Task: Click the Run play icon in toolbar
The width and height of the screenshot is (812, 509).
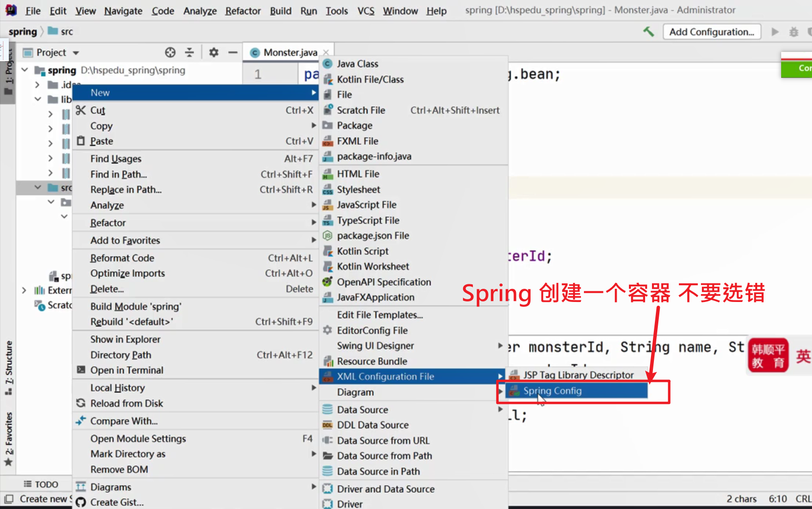Action: (x=775, y=32)
